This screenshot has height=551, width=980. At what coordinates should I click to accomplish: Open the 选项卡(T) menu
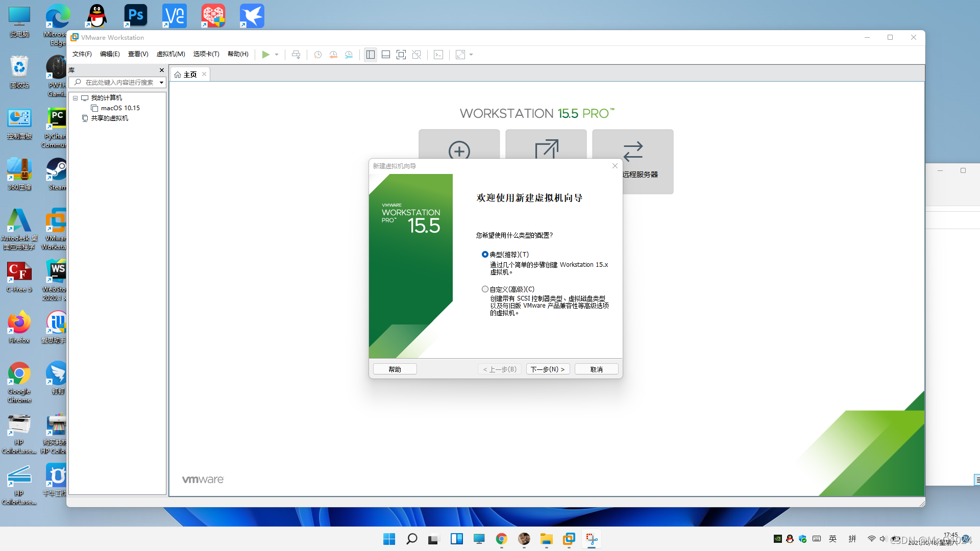pyautogui.click(x=206, y=54)
